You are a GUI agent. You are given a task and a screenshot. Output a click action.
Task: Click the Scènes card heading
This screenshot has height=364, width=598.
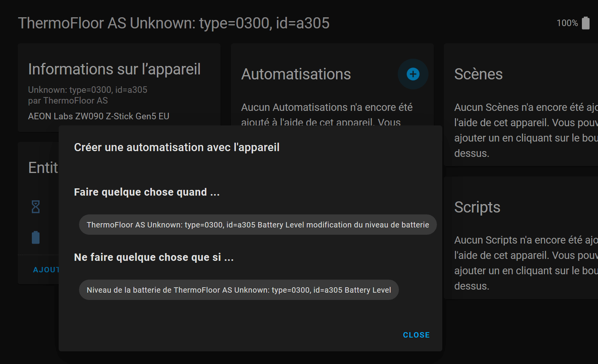pyautogui.click(x=478, y=74)
